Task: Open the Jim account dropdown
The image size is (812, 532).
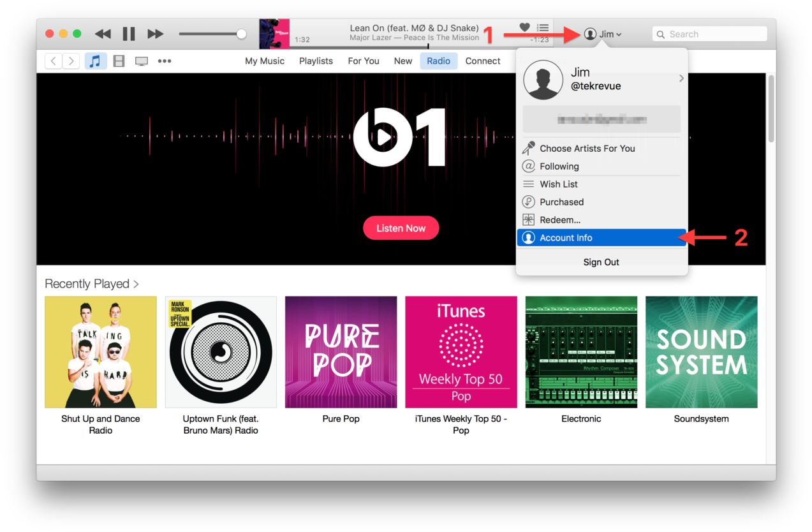Action: click(x=603, y=34)
